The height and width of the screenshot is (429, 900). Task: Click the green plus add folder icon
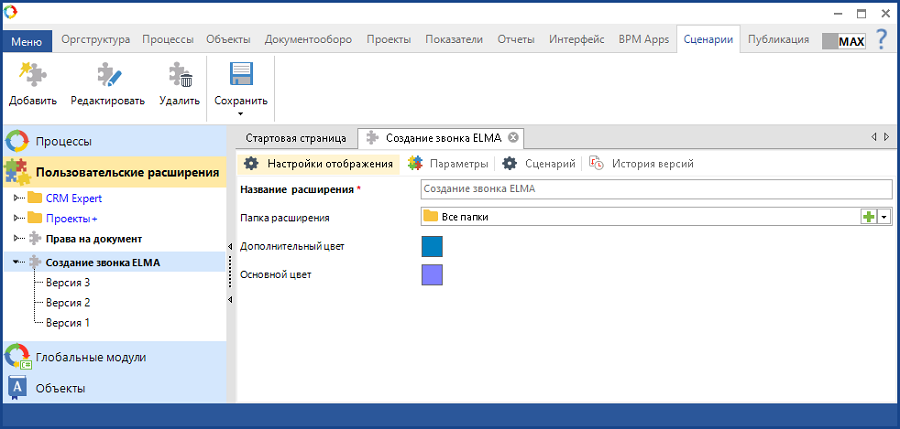click(868, 216)
